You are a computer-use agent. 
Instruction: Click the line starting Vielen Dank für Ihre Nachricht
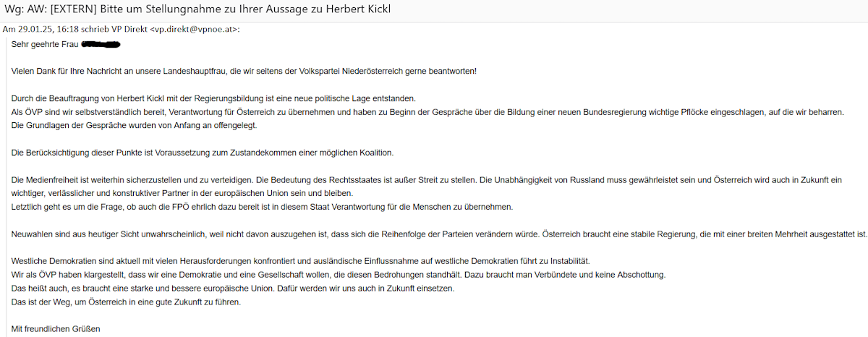(x=244, y=72)
